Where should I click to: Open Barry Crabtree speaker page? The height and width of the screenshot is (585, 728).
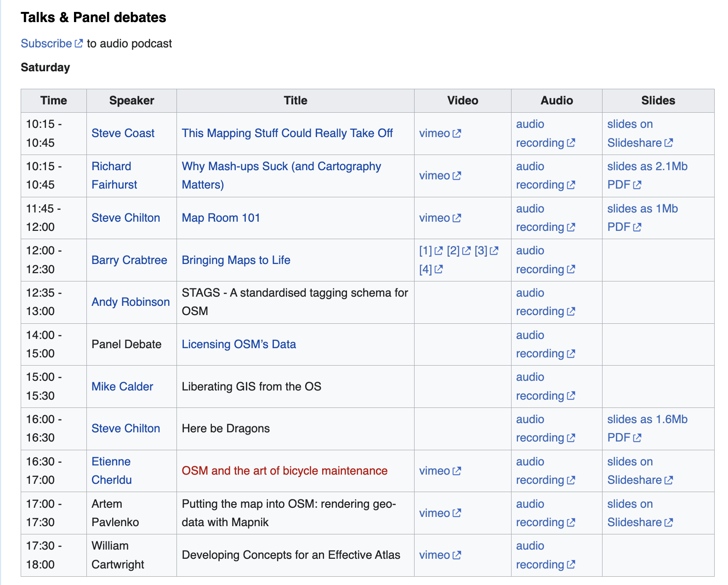[129, 260]
